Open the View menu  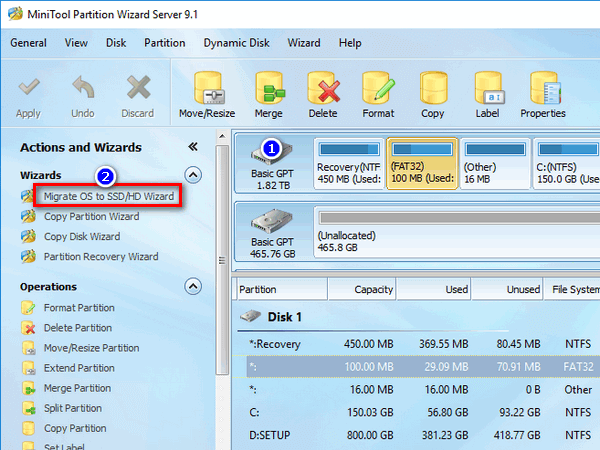(76, 43)
